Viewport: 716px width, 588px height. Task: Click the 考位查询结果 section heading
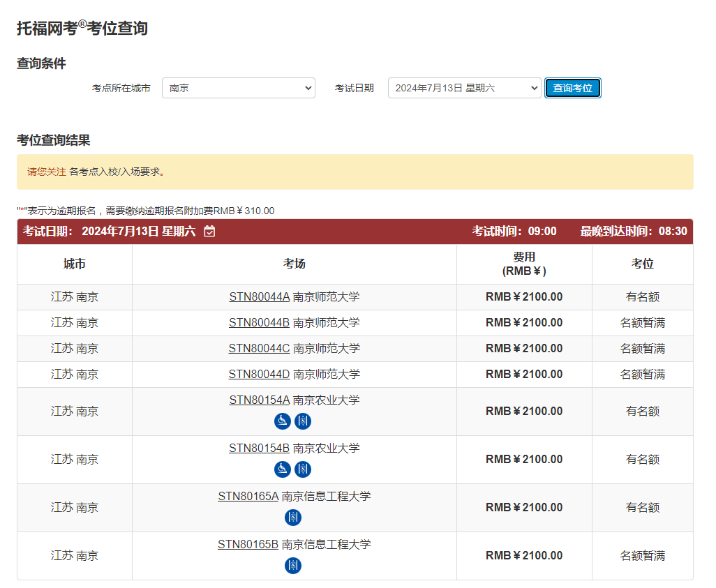(54, 140)
